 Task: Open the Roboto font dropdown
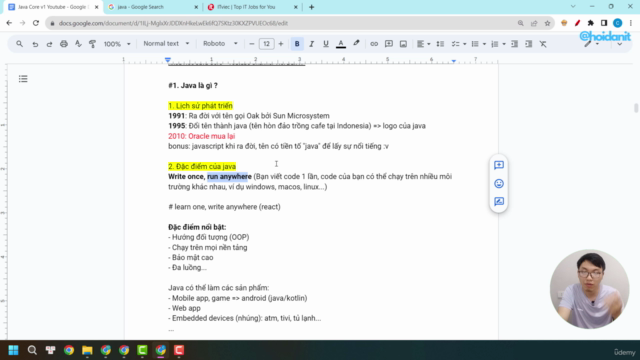point(220,43)
